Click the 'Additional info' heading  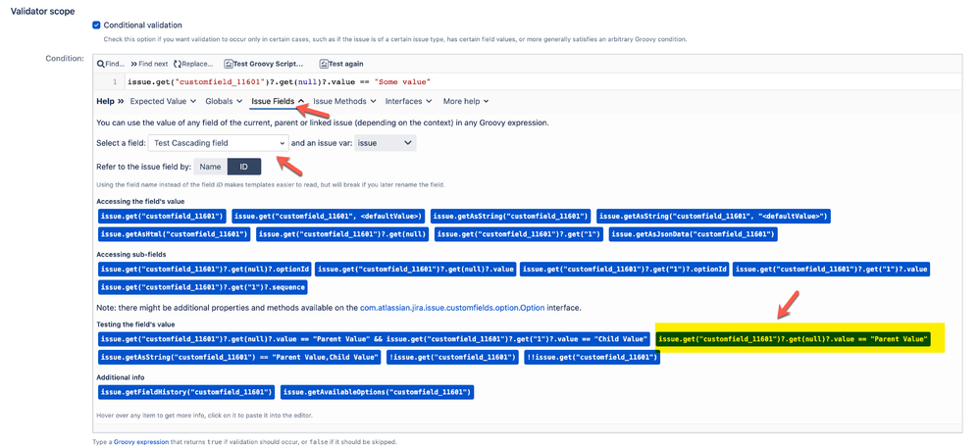(x=121, y=377)
